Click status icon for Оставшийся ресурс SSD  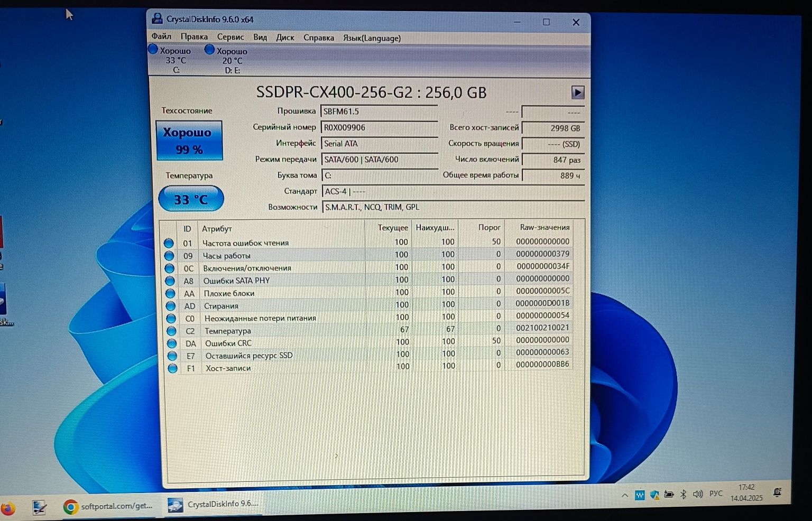point(172,356)
